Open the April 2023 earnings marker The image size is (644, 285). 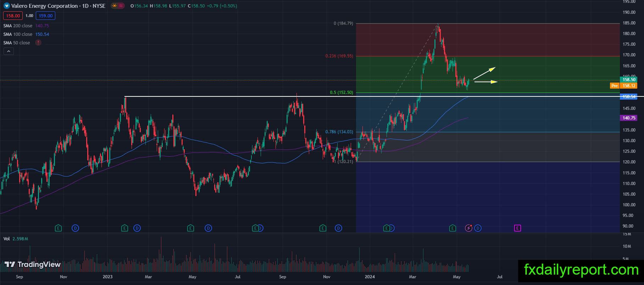coord(190,228)
